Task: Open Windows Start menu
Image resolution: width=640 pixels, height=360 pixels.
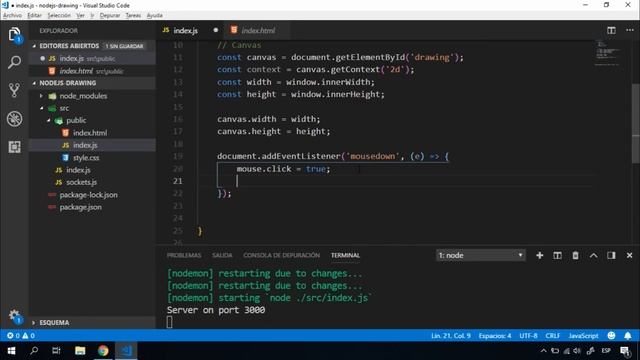Action: 11,351
